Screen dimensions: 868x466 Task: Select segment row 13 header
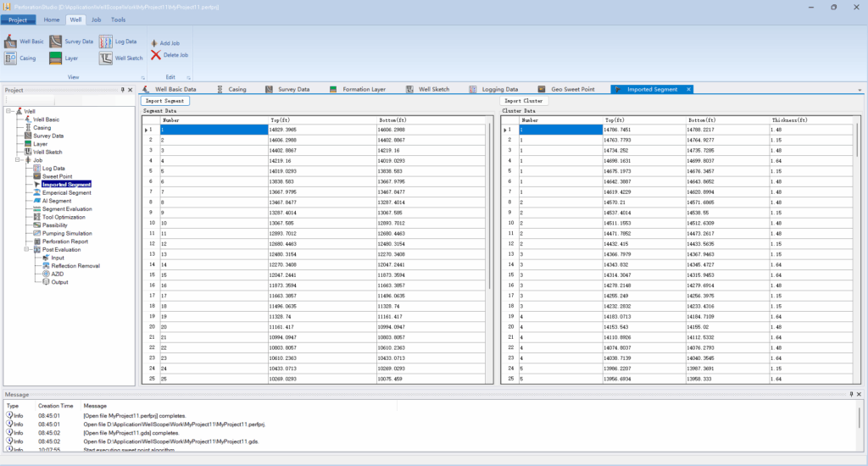152,254
